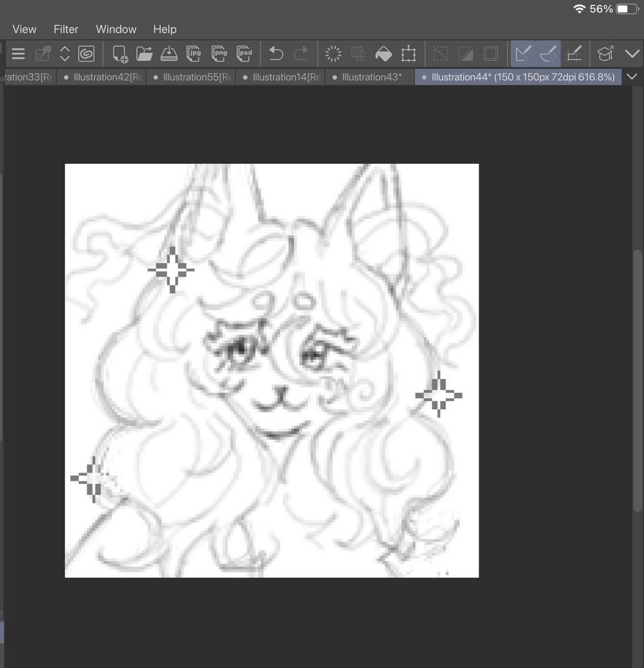The image size is (644, 668).
Task: Expand the canvas tab list chevron
Action: pos(632,77)
